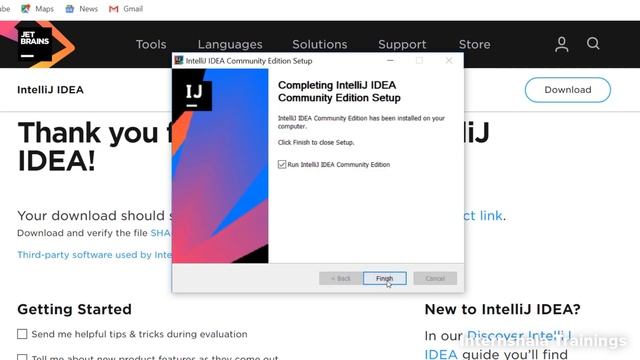This screenshot has height=360, width=640.
Task: Click the Getting Started heading
Action: tap(74, 309)
